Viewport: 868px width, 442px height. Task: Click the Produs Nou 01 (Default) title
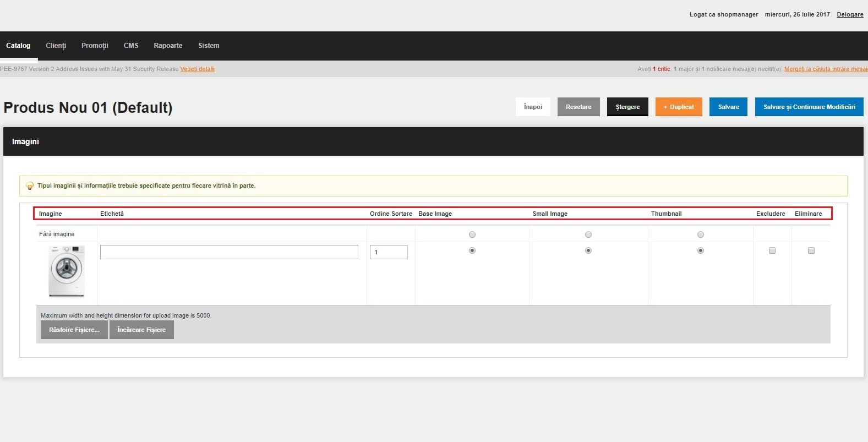coord(88,107)
